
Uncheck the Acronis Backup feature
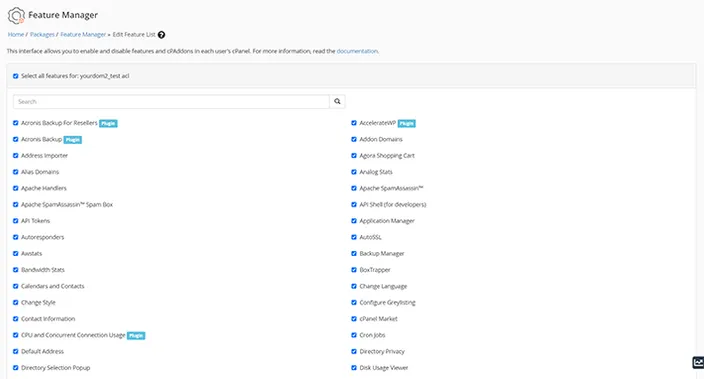click(x=16, y=139)
